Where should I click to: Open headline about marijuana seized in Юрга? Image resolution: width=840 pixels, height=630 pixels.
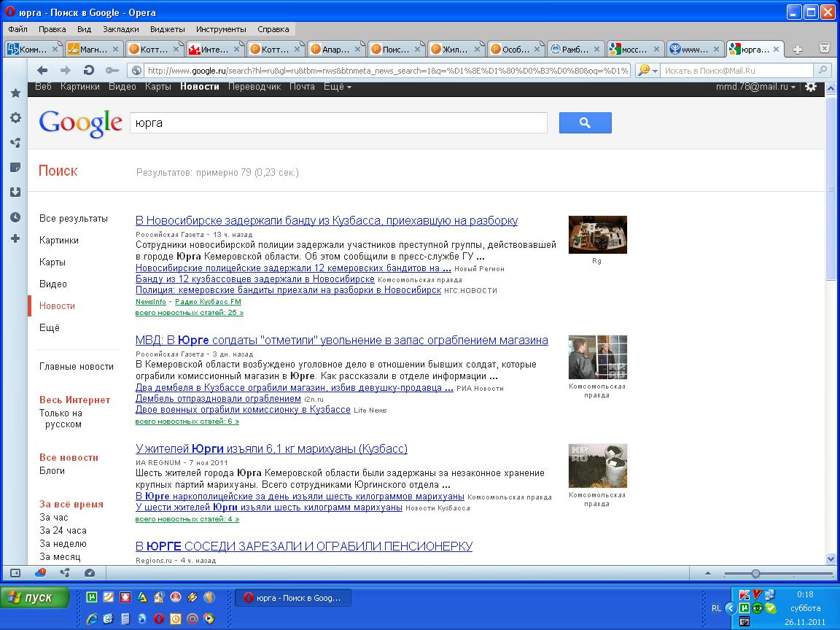pyautogui.click(x=271, y=448)
